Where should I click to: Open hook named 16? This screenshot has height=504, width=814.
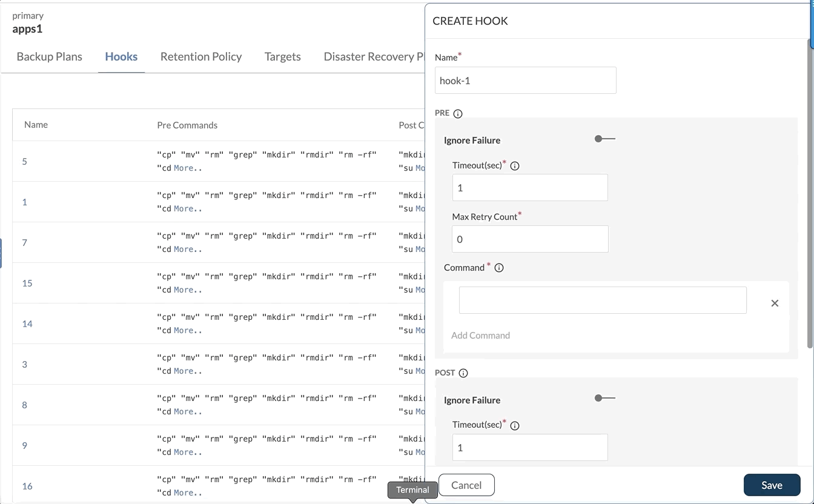coord(27,486)
